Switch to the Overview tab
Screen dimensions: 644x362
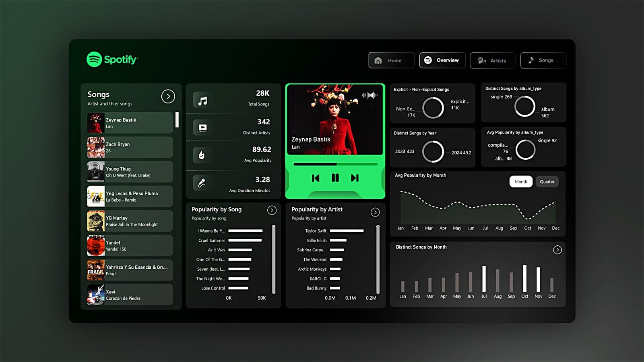(442, 60)
